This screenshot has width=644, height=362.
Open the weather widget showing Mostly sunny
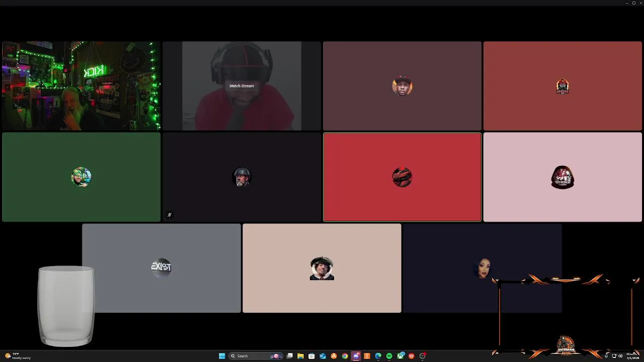18,356
